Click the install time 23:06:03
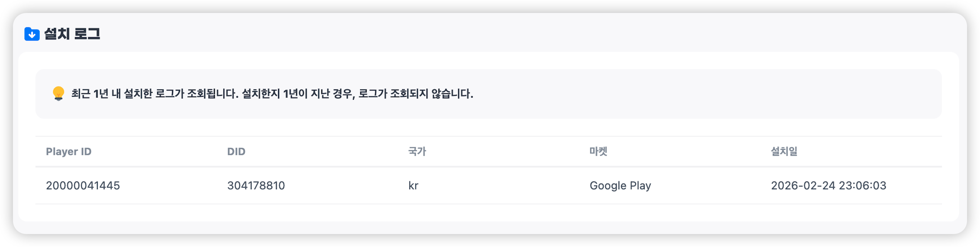Image resolution: width=980 pixels, height=247 pixels. coord(862,186)
